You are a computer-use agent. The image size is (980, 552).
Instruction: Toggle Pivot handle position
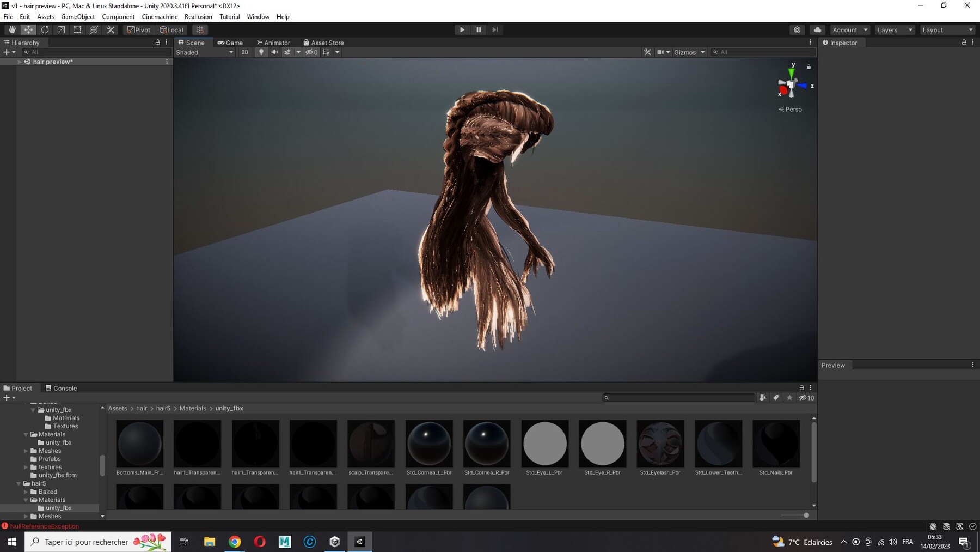[139, 29]
